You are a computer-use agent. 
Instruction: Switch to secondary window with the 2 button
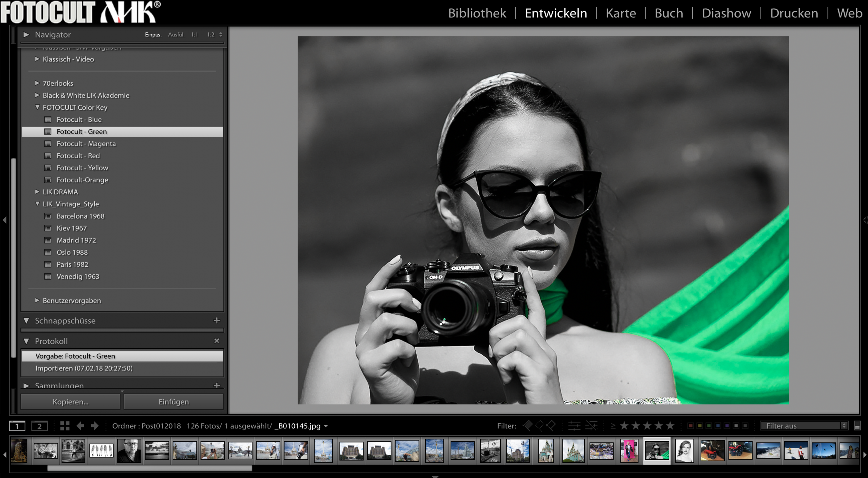pos(39,426)
